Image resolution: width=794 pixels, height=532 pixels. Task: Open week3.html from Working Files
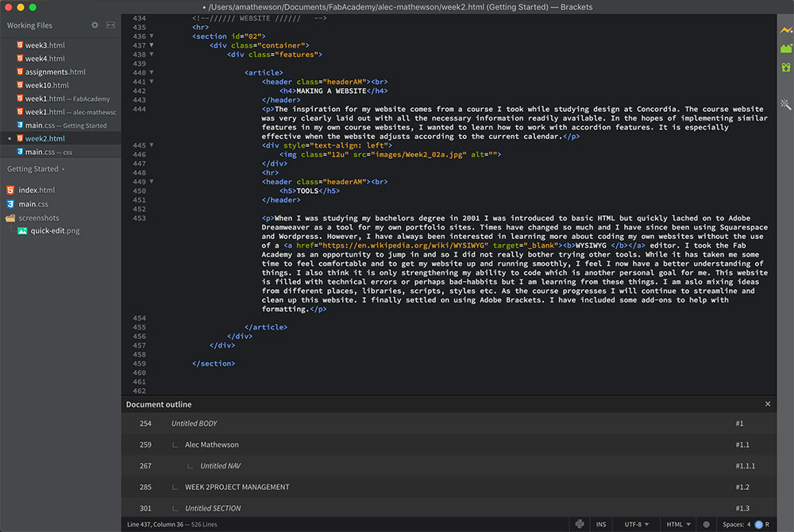[x=44, y=45]
